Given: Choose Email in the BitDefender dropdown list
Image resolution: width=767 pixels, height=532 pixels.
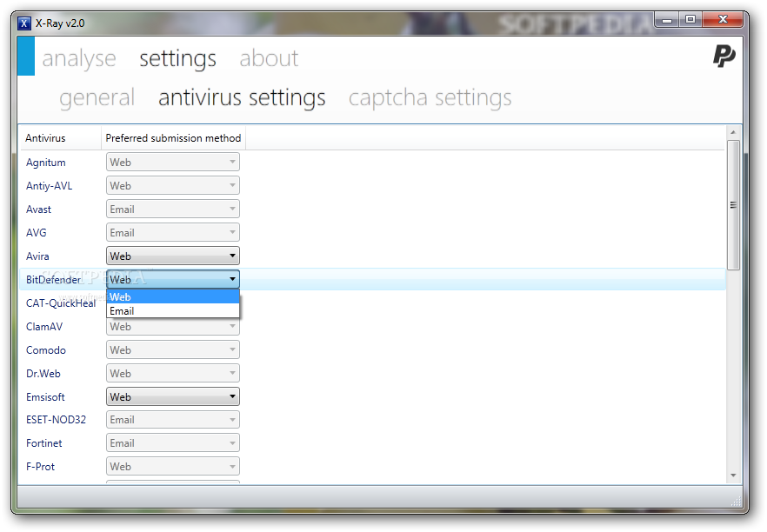Looking at the screenshot, I should coord(173,311).
